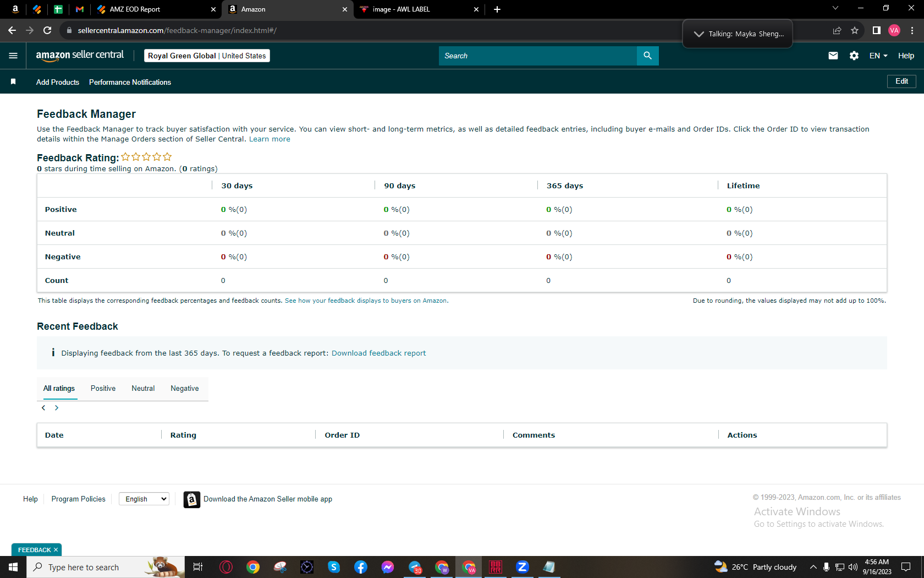
Task: Bookmark this tab with star icon
Action: (x=855, y=30)
